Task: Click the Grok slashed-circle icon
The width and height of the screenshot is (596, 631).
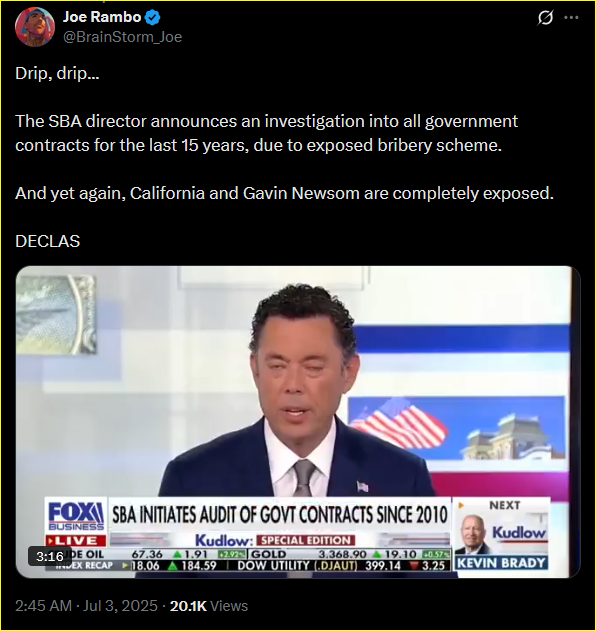Action: pos(545,18)
